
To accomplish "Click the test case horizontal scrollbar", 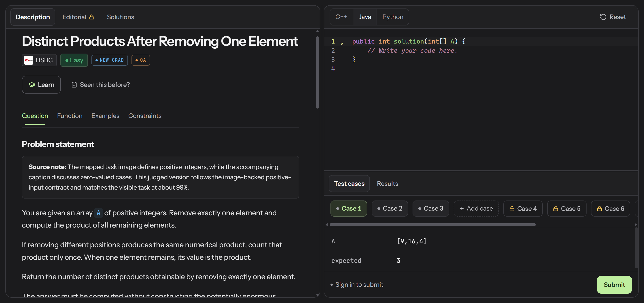I will (432, 225).
